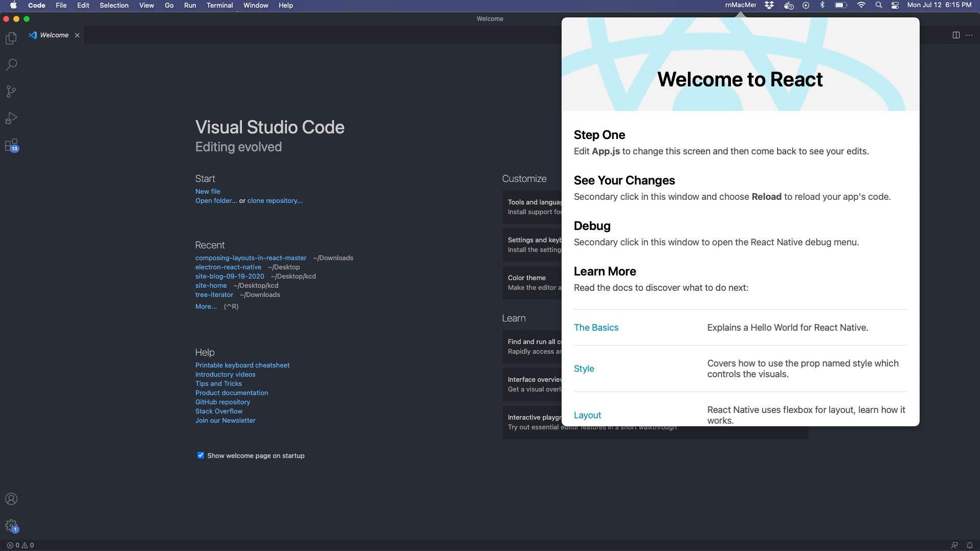The width and height of the screenshot is (980, 551).
Task: Open the Terminal menu
Action: coord(219,5)
